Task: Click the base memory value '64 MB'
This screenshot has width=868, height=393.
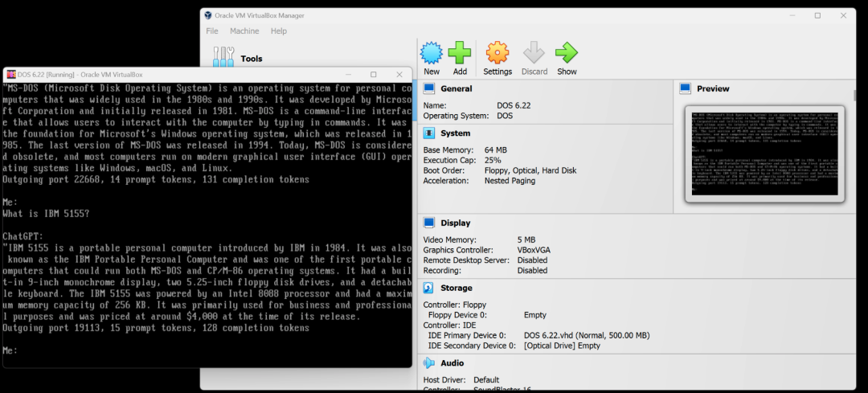Action: pos(495,150)
